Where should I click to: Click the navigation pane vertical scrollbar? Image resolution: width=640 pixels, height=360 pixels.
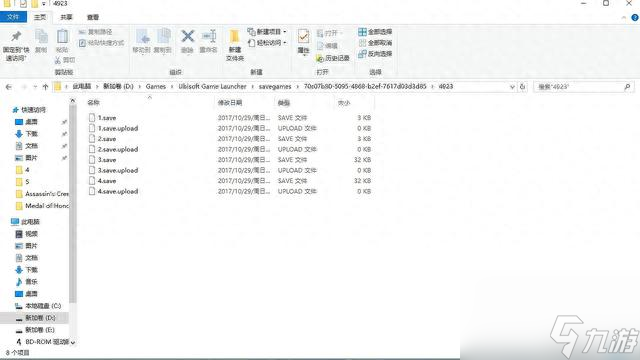pos(73,204)
